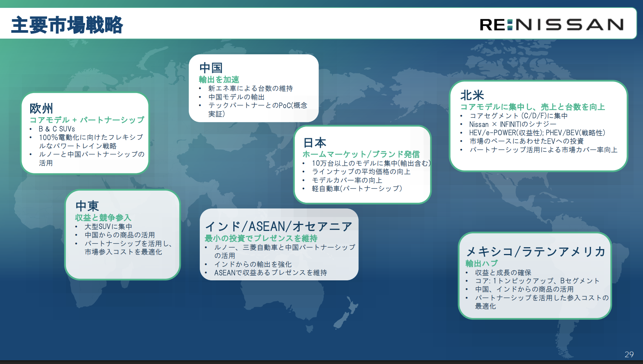
Task: Select the bullet HEV/e-POWER(収益性); PHEV/BEV(戦略性)
Action: point(537,133)
